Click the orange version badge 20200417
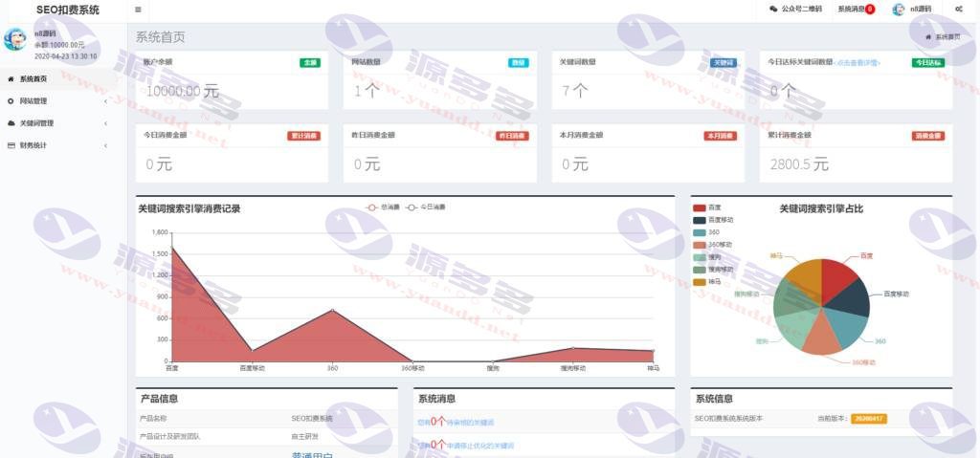Image resolution: width=980 pixels, height=458 pixels. (869, 419)
